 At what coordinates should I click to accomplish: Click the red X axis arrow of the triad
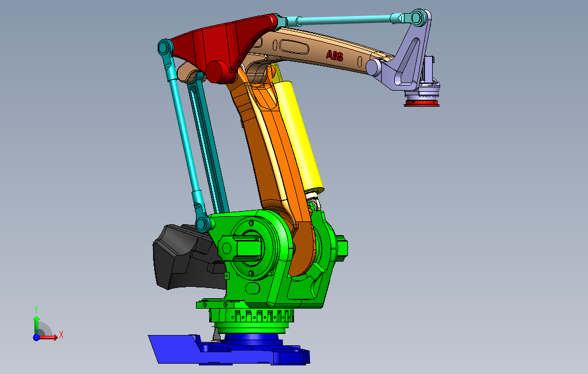(x=49, y=337)
